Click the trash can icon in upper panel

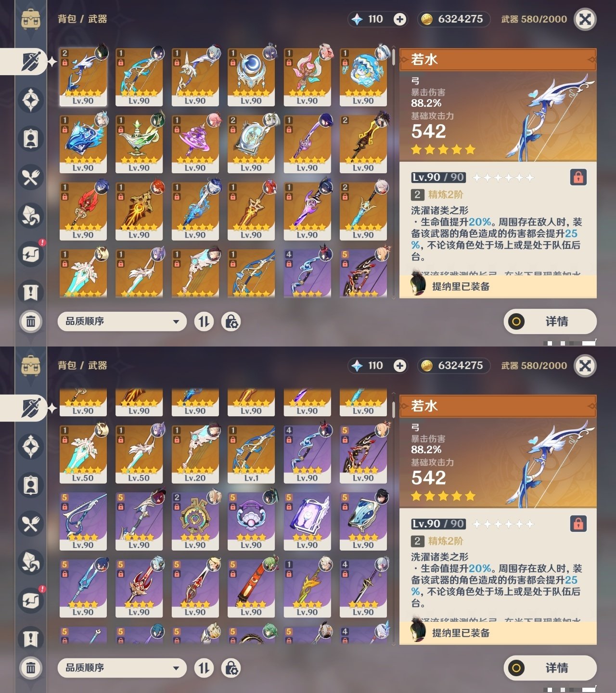[31, 321]
